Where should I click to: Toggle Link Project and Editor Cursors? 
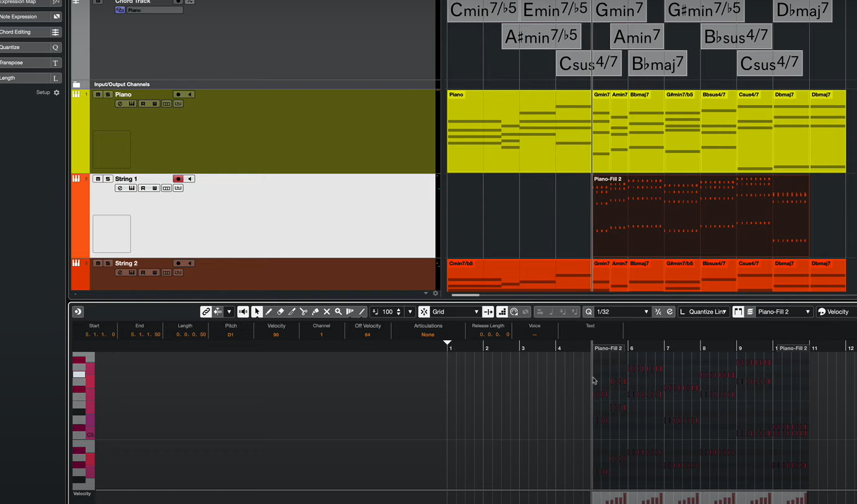[x=206, y=312]
